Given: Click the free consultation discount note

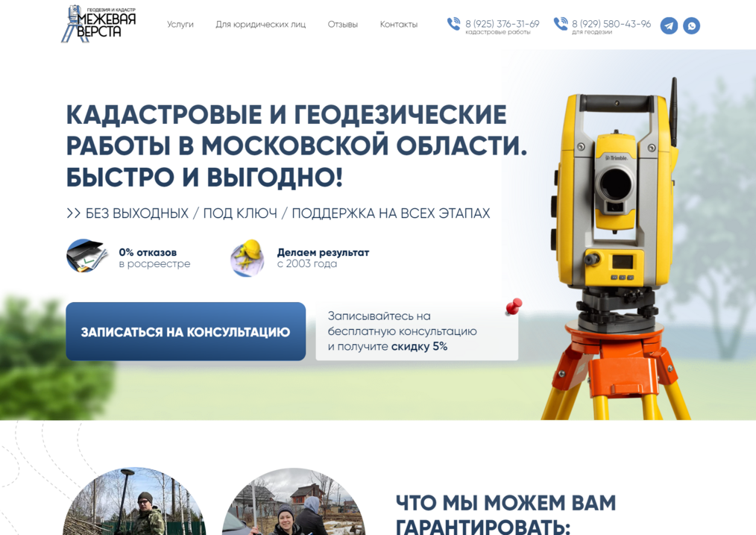Looking at the screenshot, I should point(417,331).
